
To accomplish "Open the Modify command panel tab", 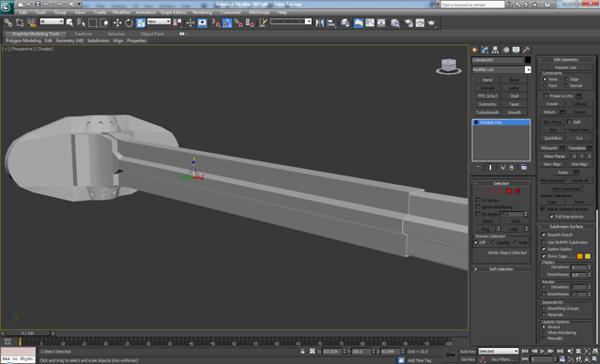I will coord(485,50).
